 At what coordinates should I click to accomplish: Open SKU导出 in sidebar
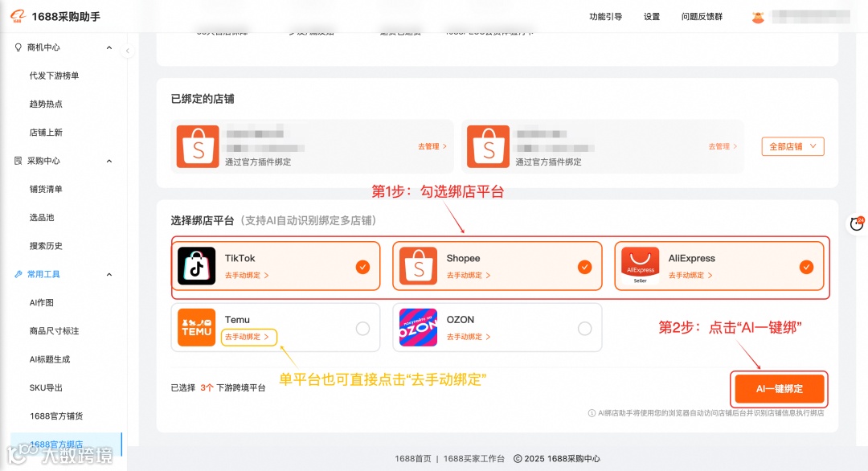click(46, 387)
